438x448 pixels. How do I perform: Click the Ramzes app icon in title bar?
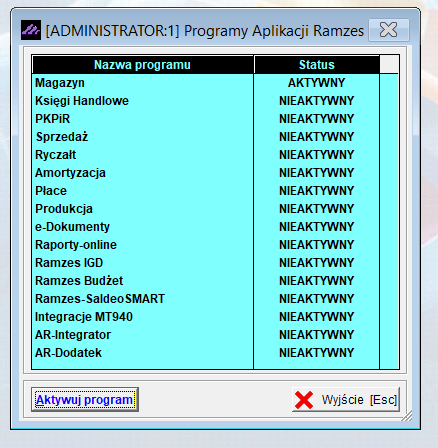click(x=31, y=30)
